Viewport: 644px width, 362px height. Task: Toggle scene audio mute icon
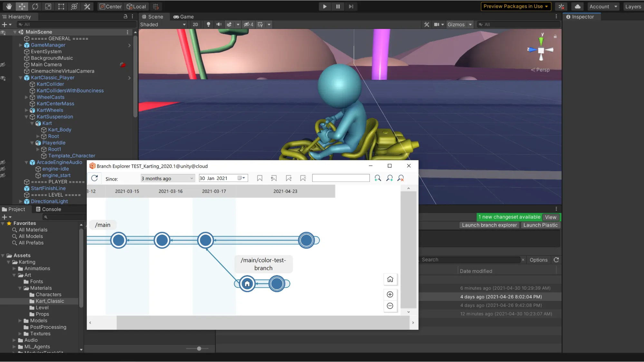pos(219,24)
